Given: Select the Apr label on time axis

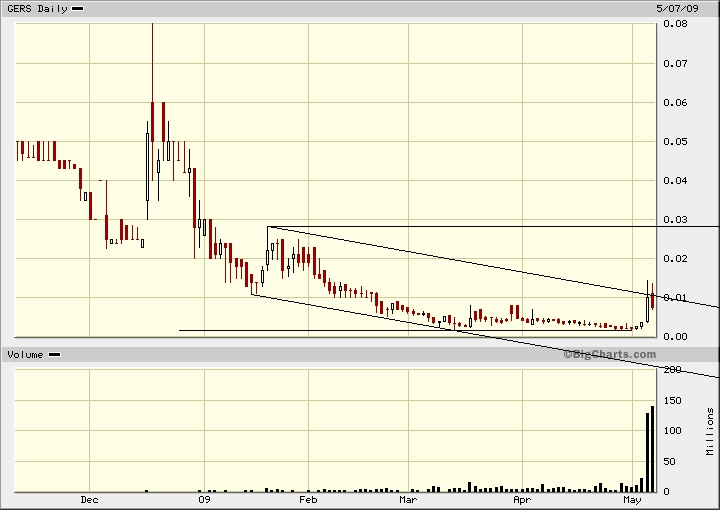Looking at the screenshot, I should tap(522, 499).
